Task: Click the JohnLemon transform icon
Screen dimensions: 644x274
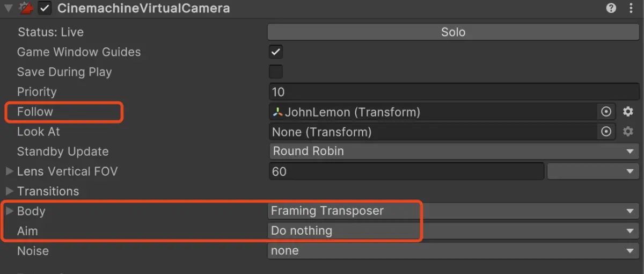Action: coord(277,112)
